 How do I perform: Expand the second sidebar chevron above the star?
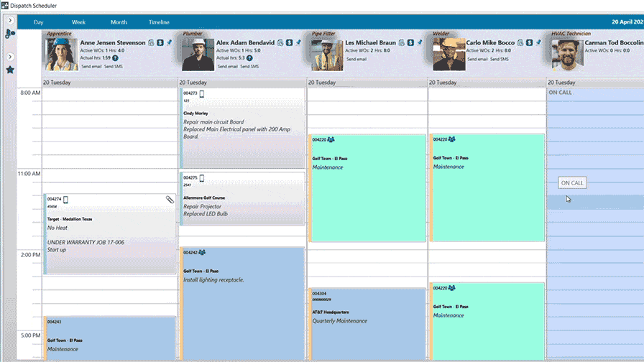pyautogui.click(x=10, y=57)
